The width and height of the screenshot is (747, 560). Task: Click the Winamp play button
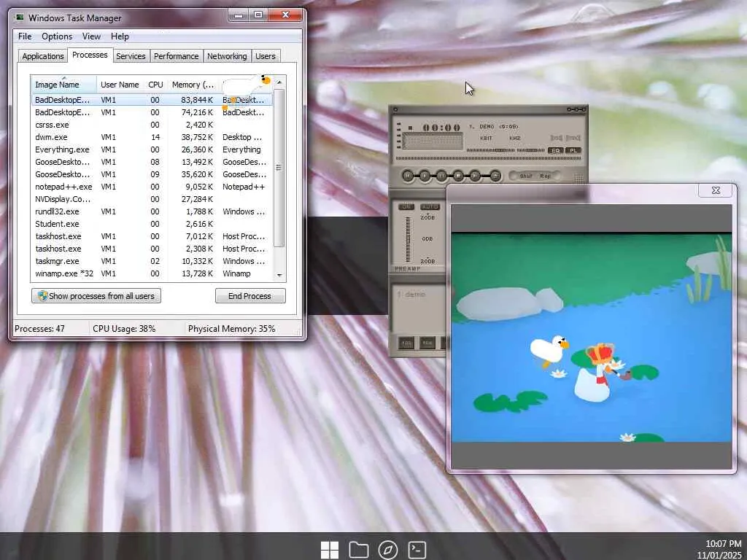(x=425, y=176)
